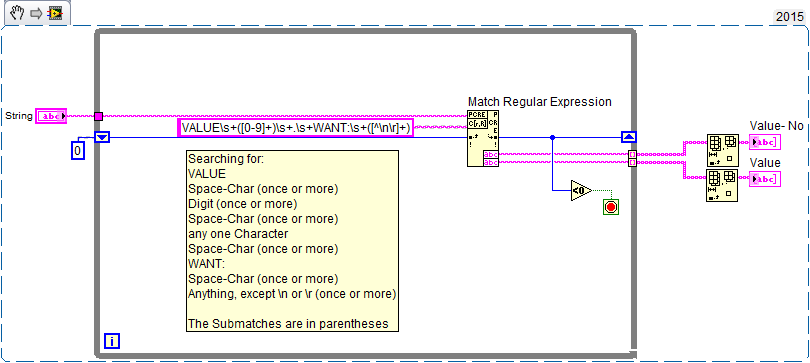Image resolution: width=810 pixels, height=363 pixels.
Task: Click the 2015 version label
Action: 789,17
